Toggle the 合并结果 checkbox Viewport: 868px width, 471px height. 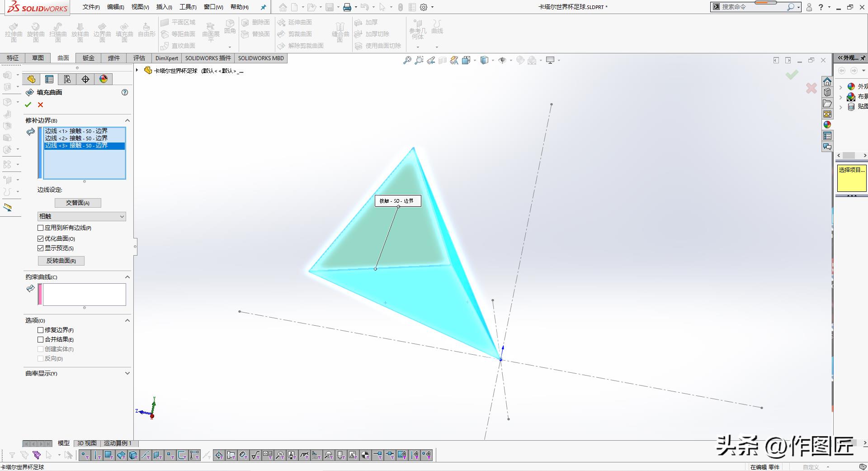[x=41, y=339]
